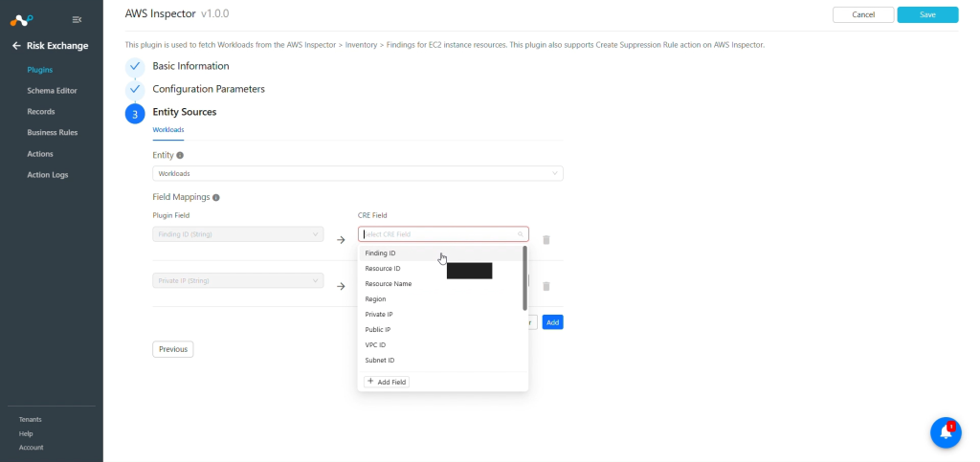The height and width of the screenshot is (462, 980).
Task: Click the Entity Sources step title
Action: pos(185,112)
